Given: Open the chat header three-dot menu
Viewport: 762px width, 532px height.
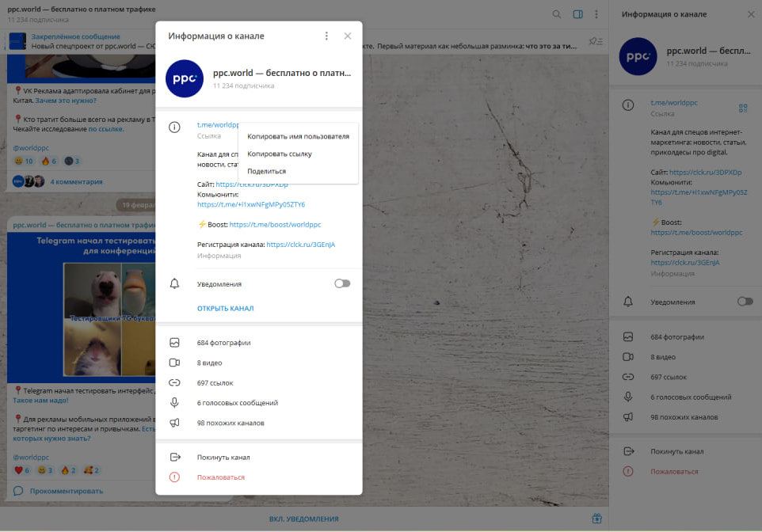Looking at the screenshot, I should click(596, 14).
